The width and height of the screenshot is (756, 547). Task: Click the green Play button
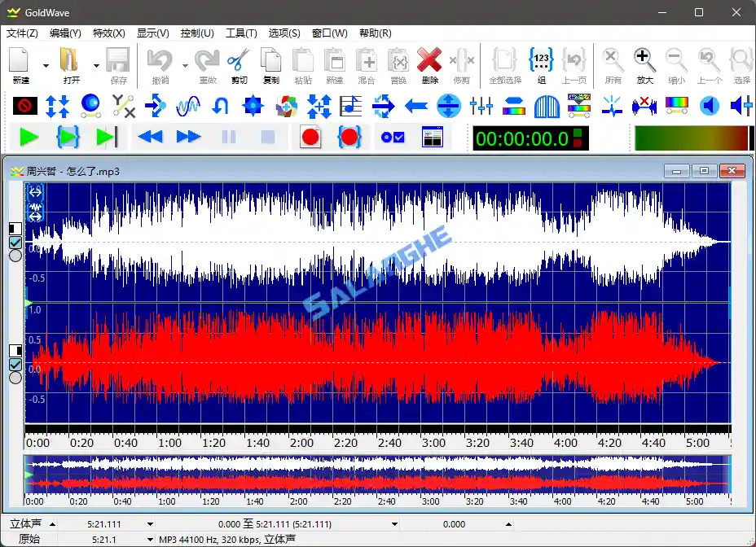(29, 137)
